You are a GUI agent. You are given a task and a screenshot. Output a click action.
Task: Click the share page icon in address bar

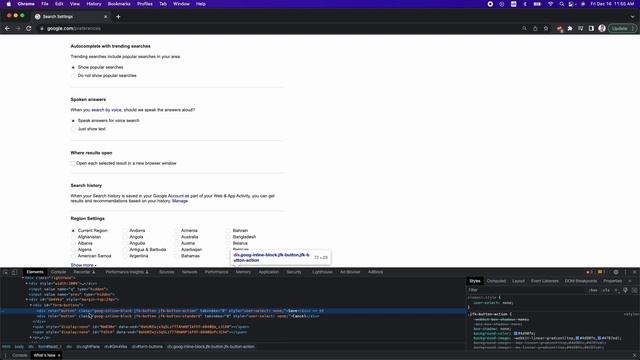535,29
